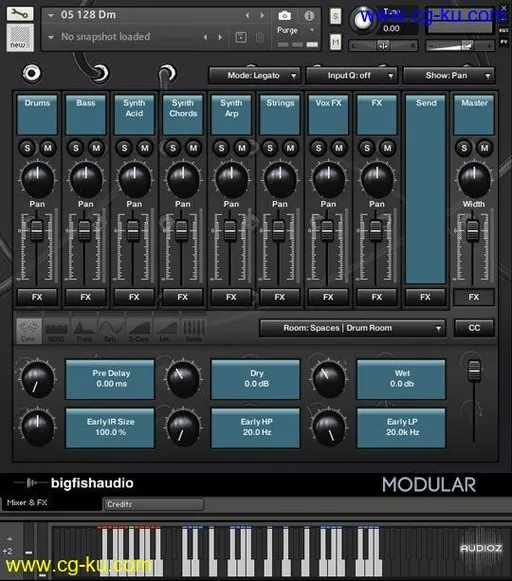Open FX for the Master channel
Image resolution: width=512 pixels, height=581 pixels.
pyautogui.click(x=474, y=297)
